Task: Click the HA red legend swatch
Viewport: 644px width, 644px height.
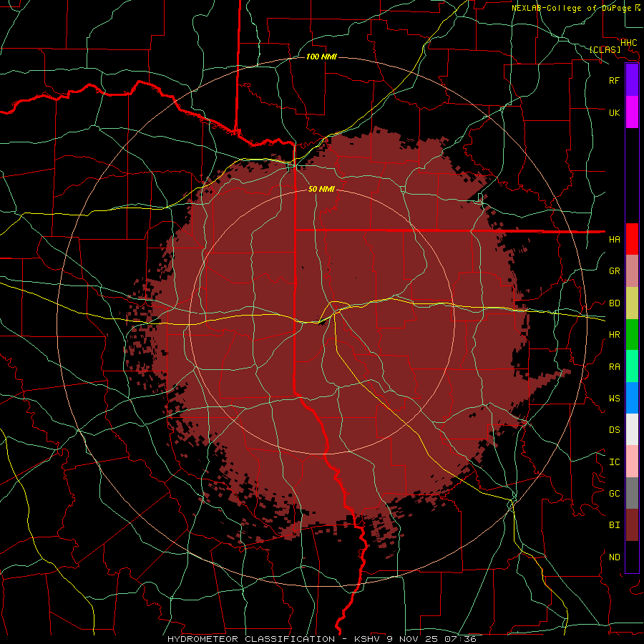Action: pyautogui.click(x=632, y=239)
